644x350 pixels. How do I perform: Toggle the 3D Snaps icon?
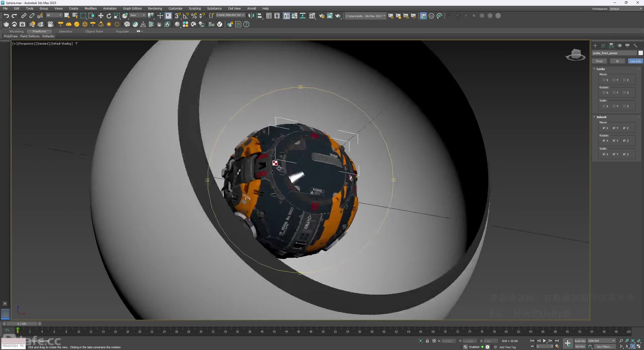(x=178, y=16)
